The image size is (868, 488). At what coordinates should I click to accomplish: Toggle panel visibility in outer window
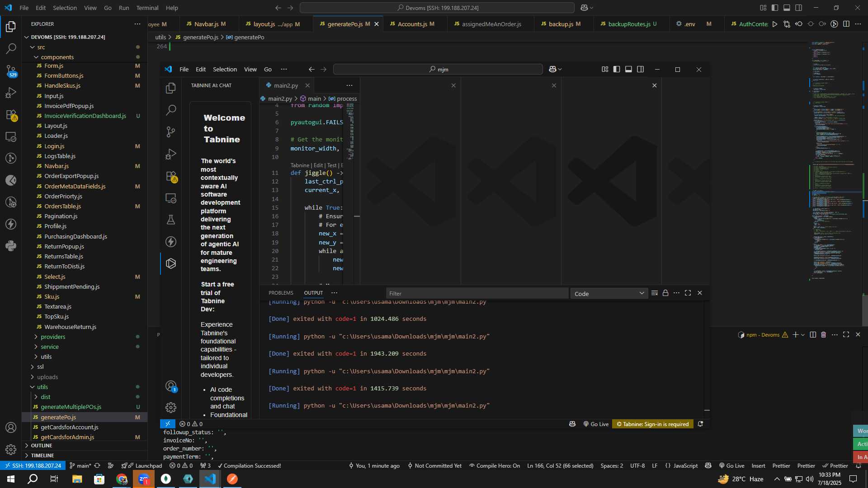pos(787,8)
